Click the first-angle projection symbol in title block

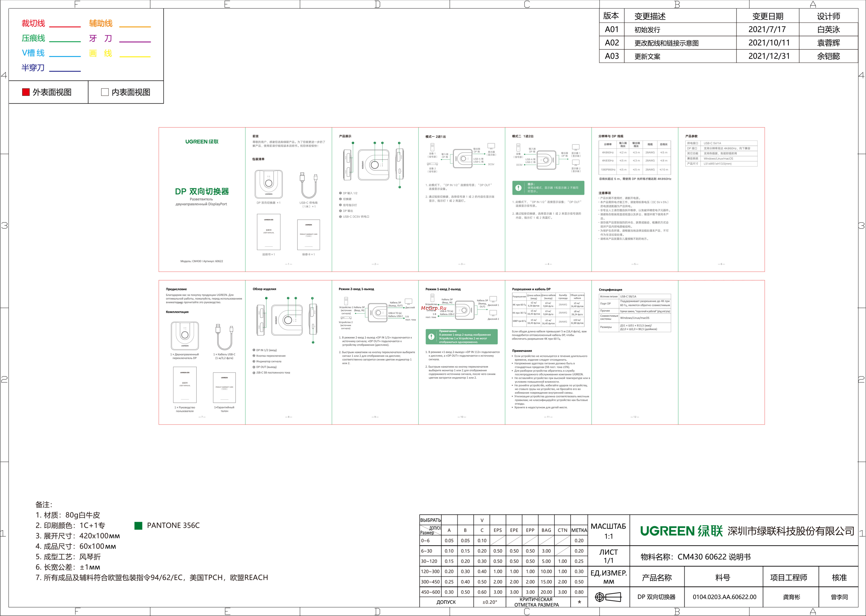click(608, 597)
